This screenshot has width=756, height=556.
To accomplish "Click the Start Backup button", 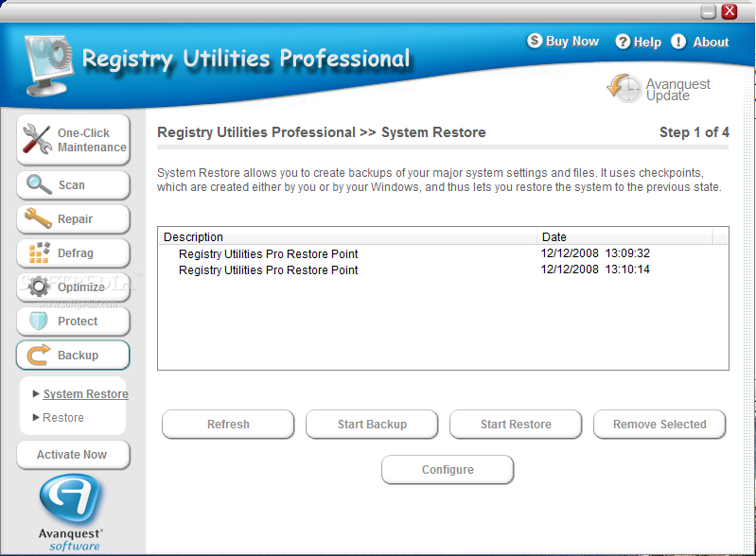I will click(x=372, y=425).
